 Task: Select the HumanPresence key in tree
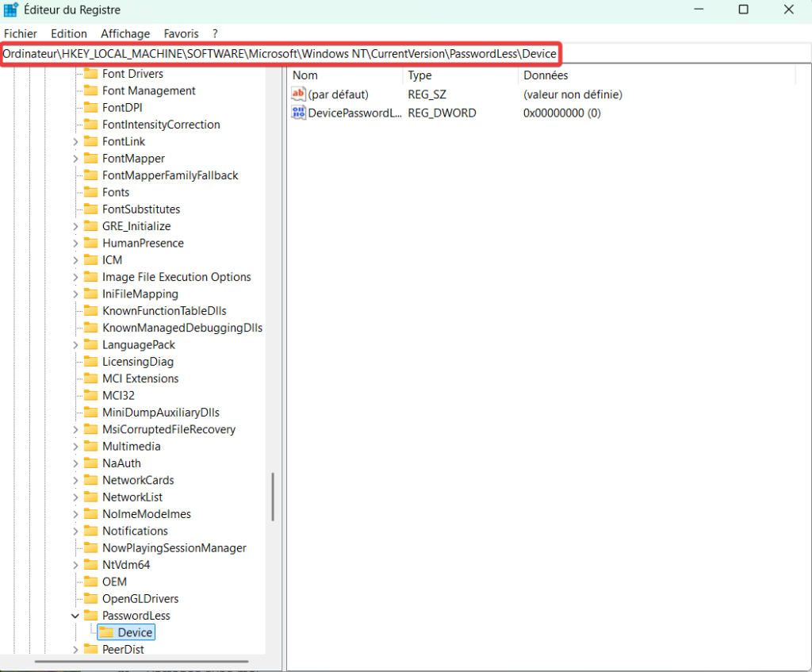point(143,244)
